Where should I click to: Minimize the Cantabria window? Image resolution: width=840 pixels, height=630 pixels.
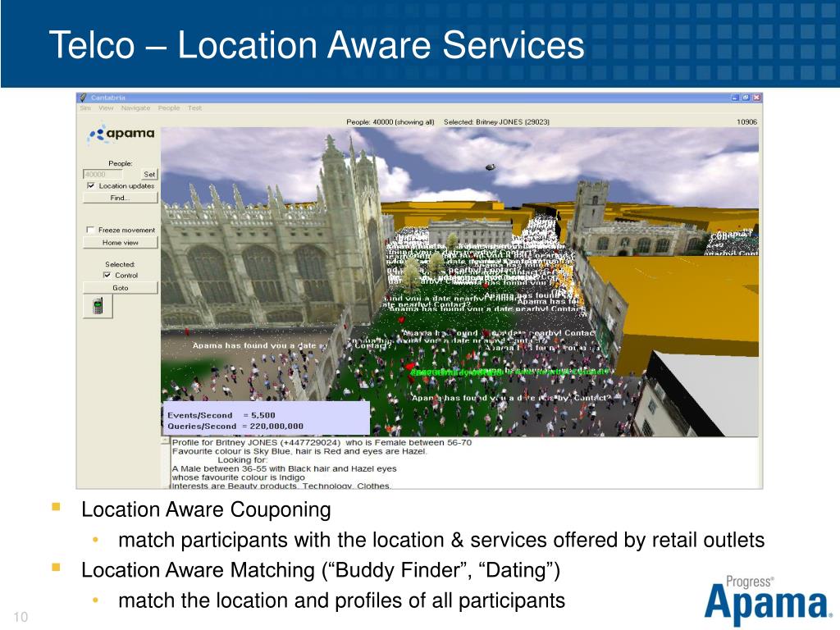[735, 98]
